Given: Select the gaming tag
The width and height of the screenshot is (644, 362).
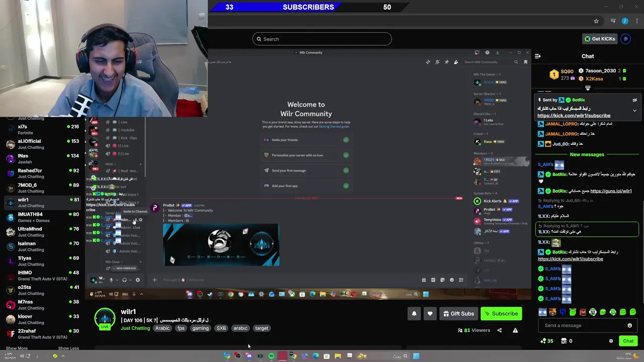Looking at the screenshot, I should [200, 328].
